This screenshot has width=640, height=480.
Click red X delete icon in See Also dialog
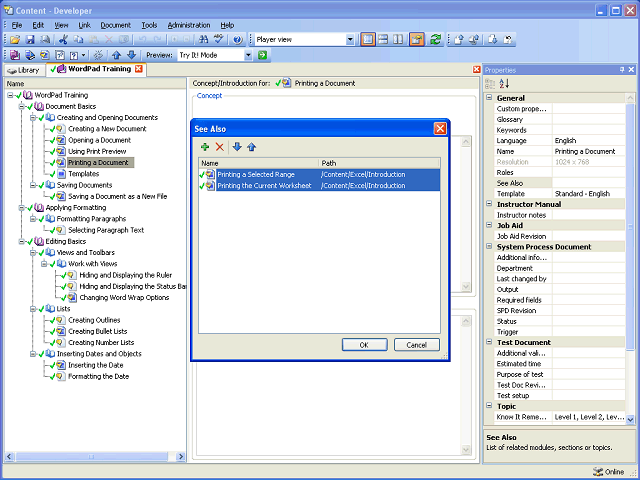(x=220, y=147)
